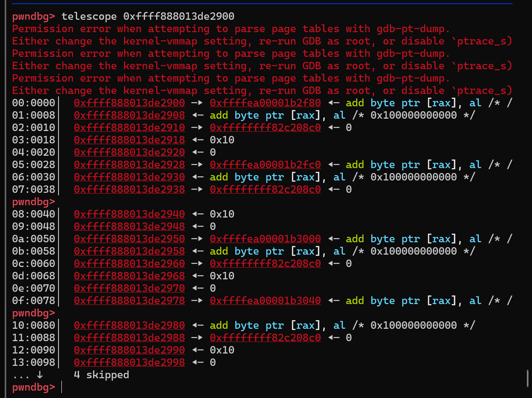Screen dimensions: 532x398
Task: Click pointer value 0xffffea00001b3040
Action: click(265, 301)
